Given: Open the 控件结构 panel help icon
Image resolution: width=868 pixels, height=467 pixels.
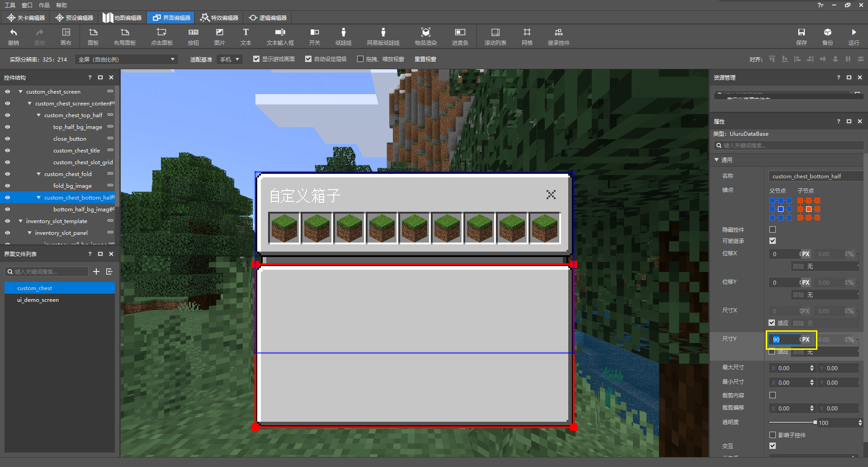Looking at the screenshot, I should (x=90, y=77).
